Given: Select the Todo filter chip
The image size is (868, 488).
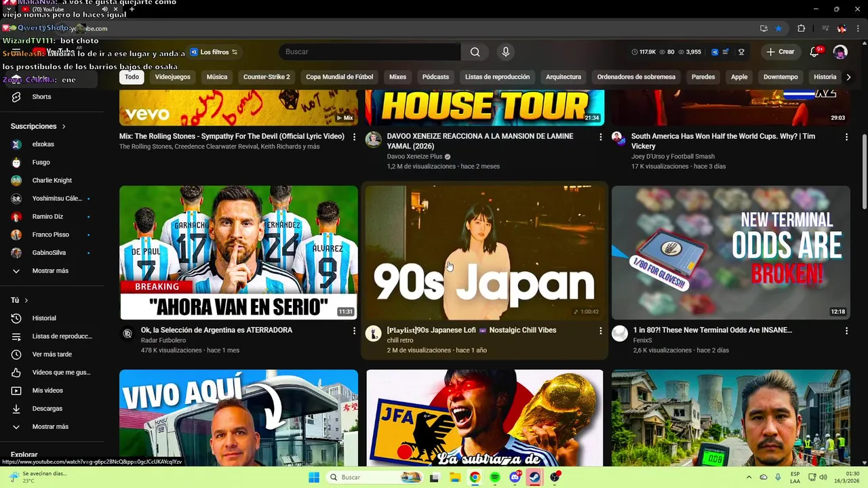Looking at the screenshot, I should click(132, 77).
